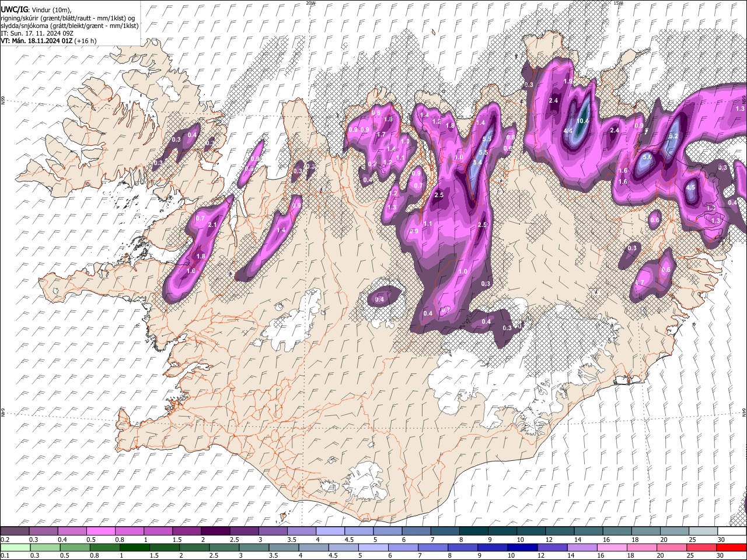Pick the deep blue 10 rain legend swatch
Screen dimensions: 747x560
tap(522, 548)
